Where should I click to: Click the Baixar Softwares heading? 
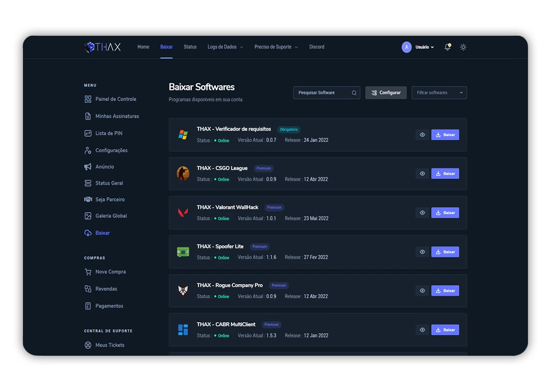(x=202, y=87)
